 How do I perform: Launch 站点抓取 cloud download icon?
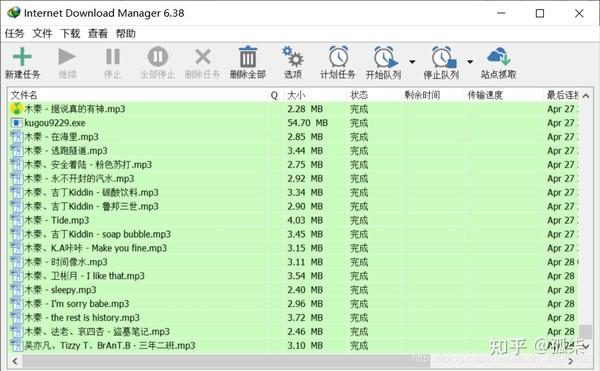point(499,57)
